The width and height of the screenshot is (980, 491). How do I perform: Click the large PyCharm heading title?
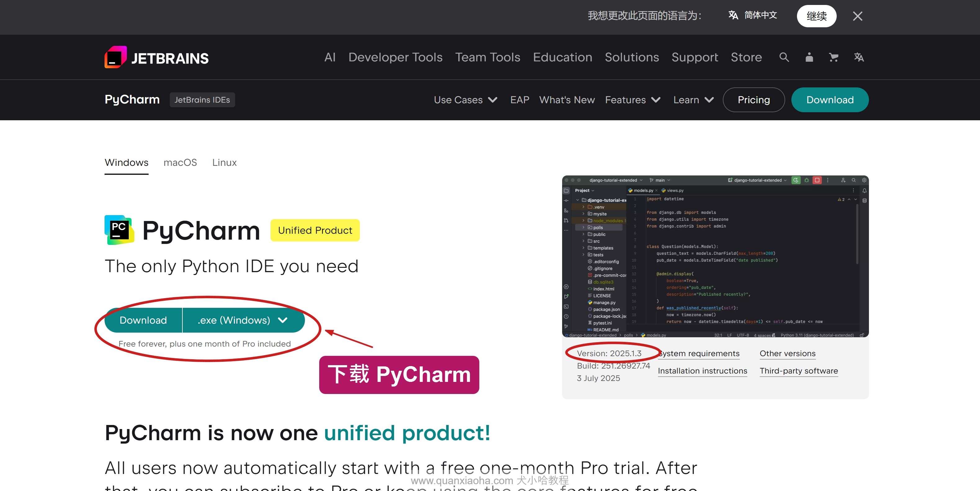click(x=201, y=231)
